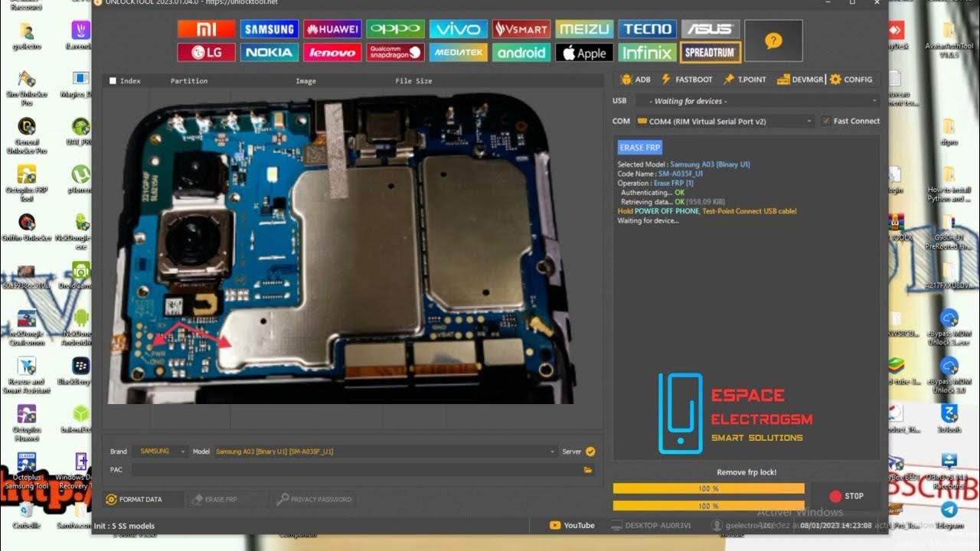Screen dimensions: 980x551
Task: Toggle the Fast Connect checkbox
Action: pyautogui.click(x=825, y=121)
